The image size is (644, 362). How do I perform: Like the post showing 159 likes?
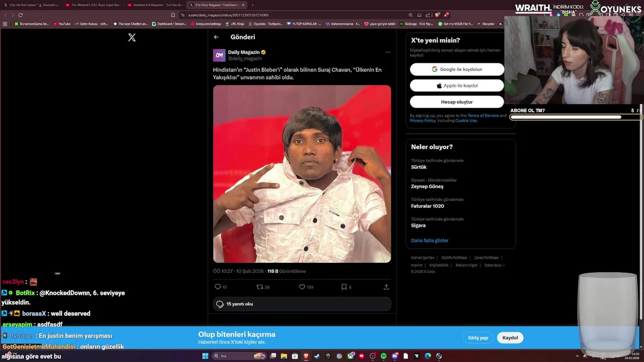tap(302, 287)
